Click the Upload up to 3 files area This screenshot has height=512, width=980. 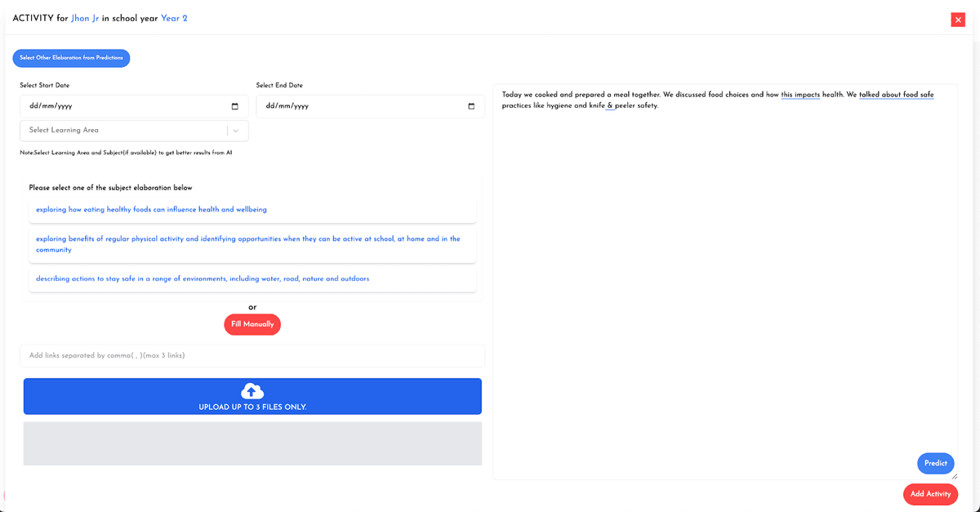point(252,407)
